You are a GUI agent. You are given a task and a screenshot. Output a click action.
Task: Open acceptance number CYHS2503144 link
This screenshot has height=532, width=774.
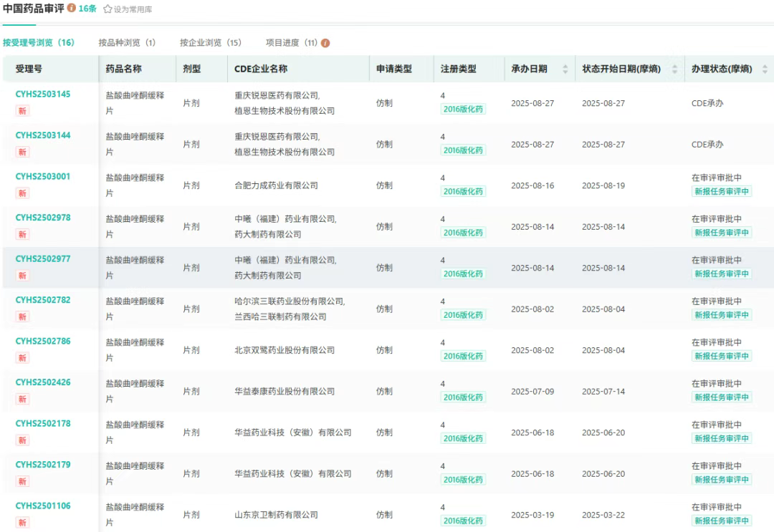click(x=43, y=135)
